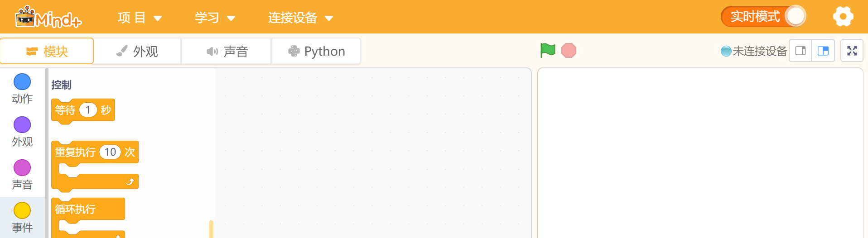This screenshot has width=868, height=238.
Task: Click the green flag run icon
Action: tap(548, 50)
